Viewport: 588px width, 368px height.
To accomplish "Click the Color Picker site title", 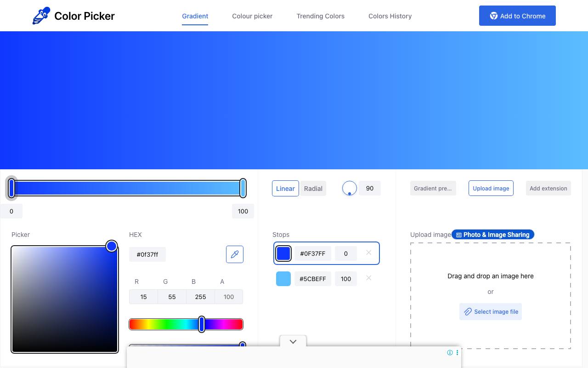I will point(85,16).
